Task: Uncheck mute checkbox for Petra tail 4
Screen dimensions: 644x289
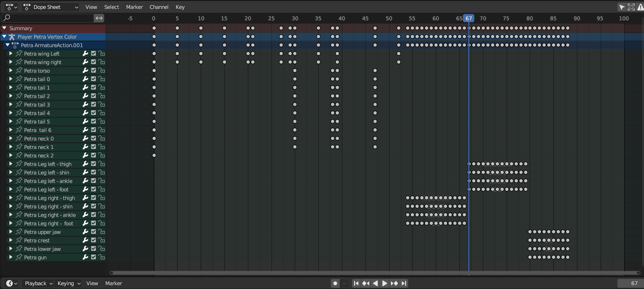Action: tap(93, 113)
